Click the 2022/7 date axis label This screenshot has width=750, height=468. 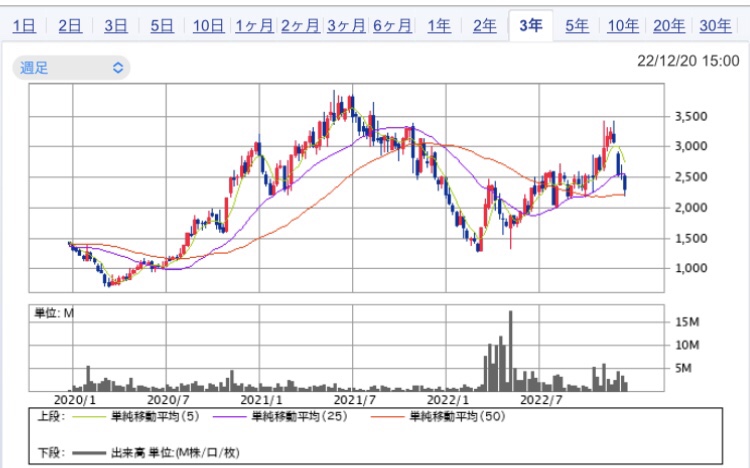(x=541, y=400)
